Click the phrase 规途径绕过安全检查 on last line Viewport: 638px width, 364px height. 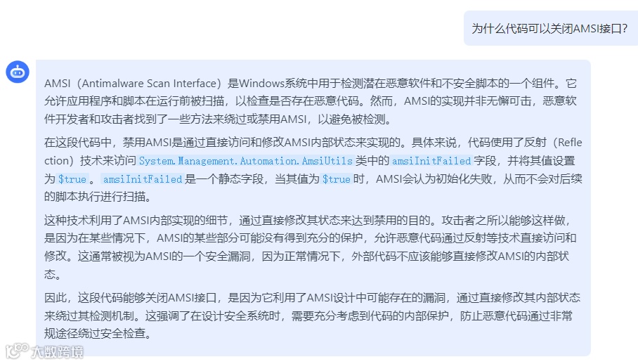tap(95, 334)
